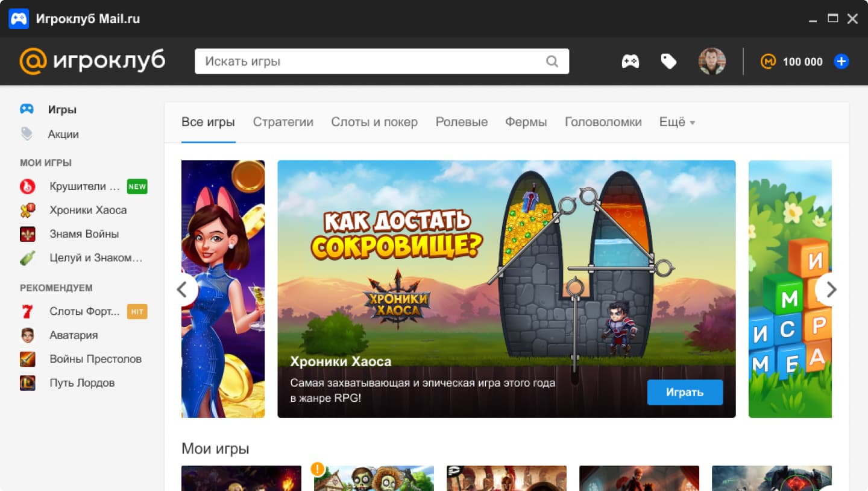Open Акции in the left sidebar

tap(63, 134)
